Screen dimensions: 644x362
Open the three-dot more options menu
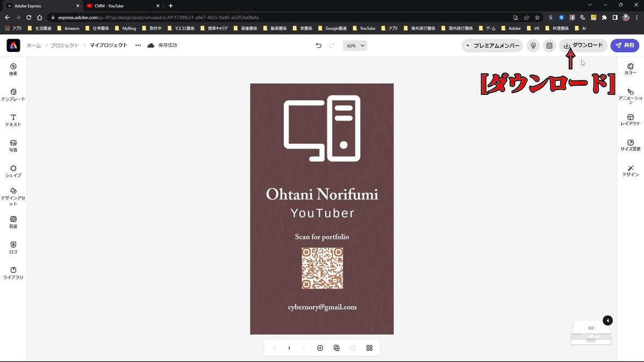click(138, 46)
